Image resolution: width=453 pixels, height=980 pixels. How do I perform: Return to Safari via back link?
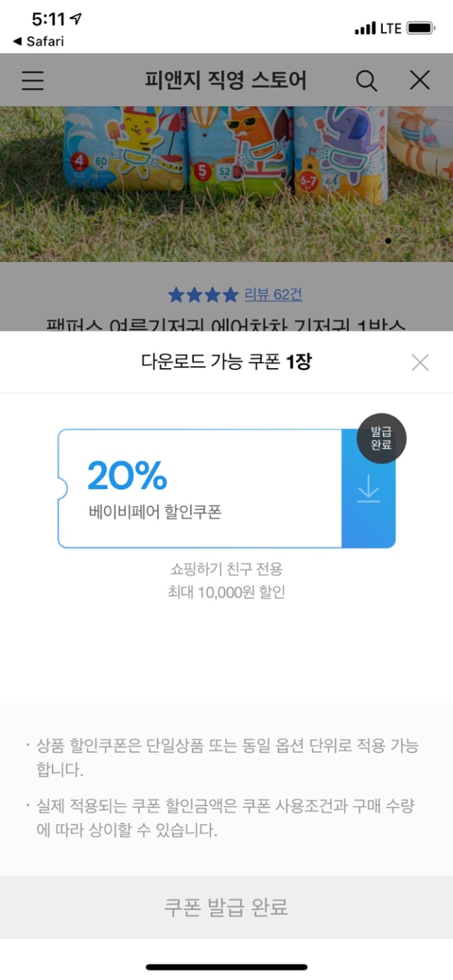coord(38,41)
